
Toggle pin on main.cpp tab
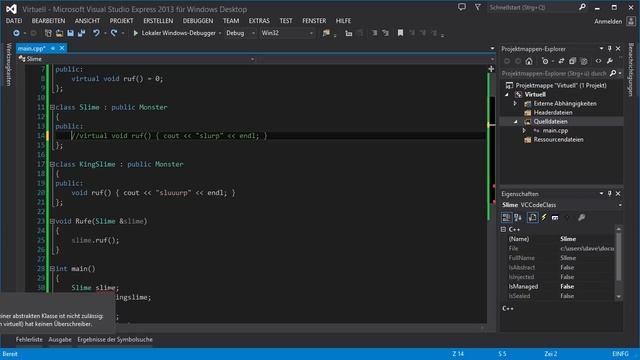coord(53,48)
